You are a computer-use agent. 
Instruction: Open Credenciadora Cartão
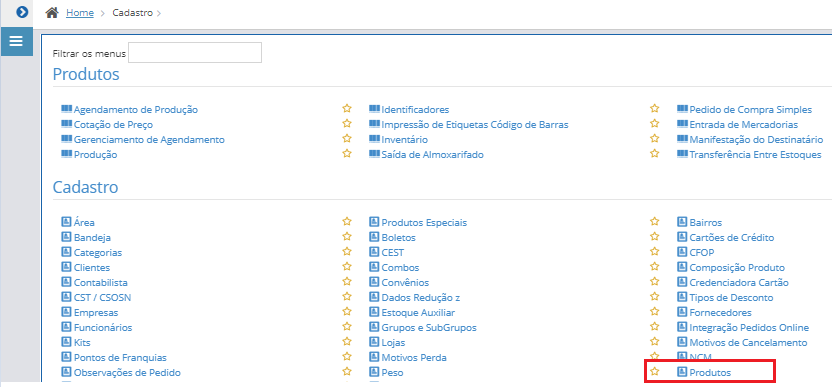point(739,282)
